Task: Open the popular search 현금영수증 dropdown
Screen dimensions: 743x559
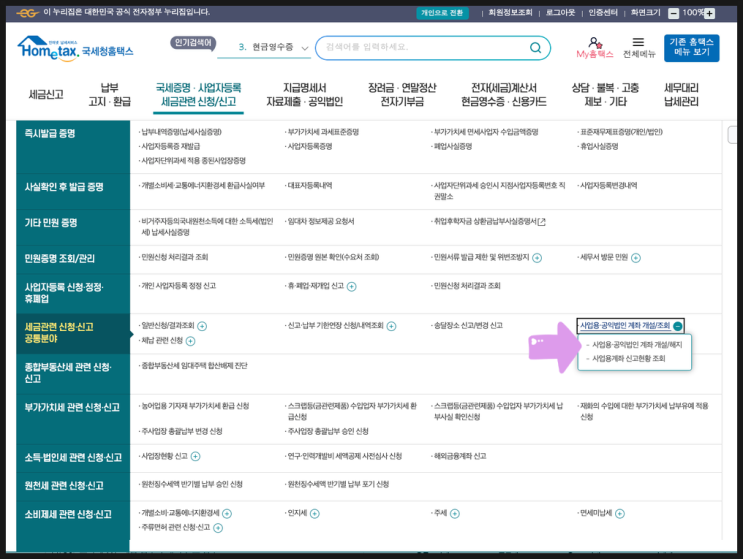Action: [264, 47]
